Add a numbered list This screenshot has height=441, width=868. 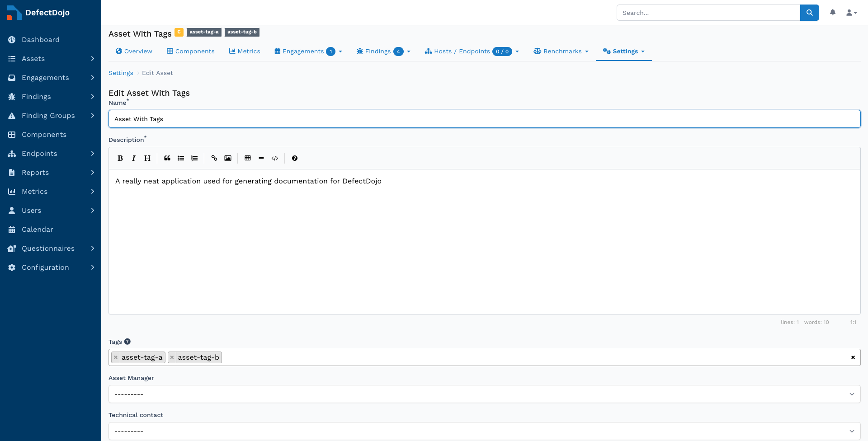click(x=194, y=158)
